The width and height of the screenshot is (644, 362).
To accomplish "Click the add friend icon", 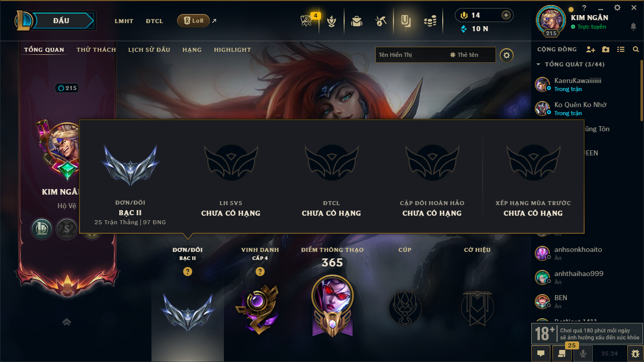I will pyautogui.click(x=591, y=49).
